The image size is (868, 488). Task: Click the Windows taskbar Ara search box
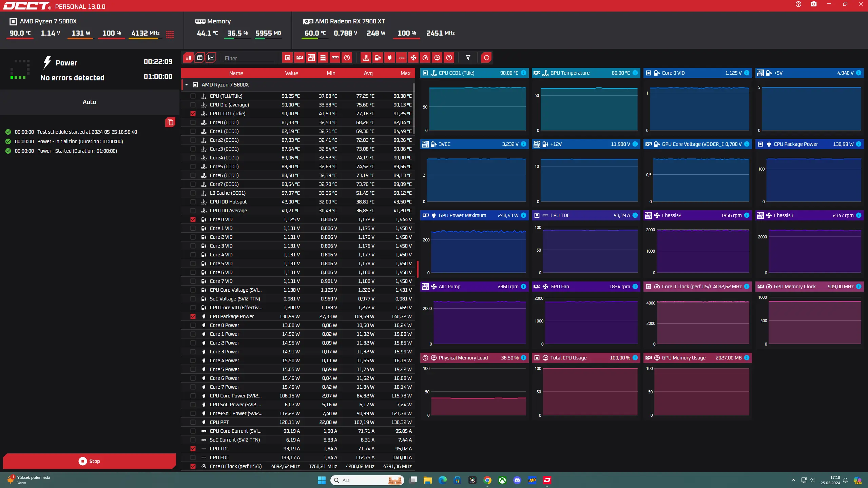tap(367, 480)
